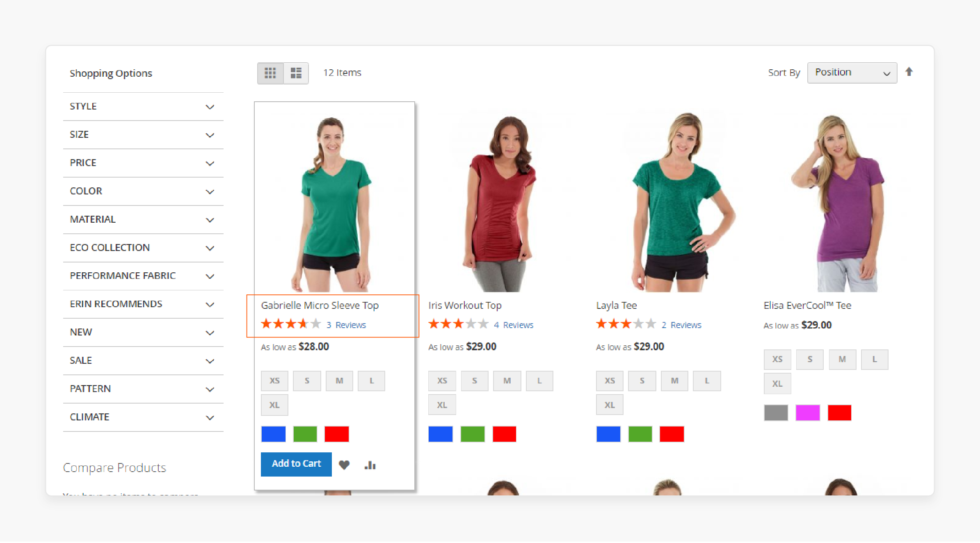Click the list view icon

pos(295,72)
